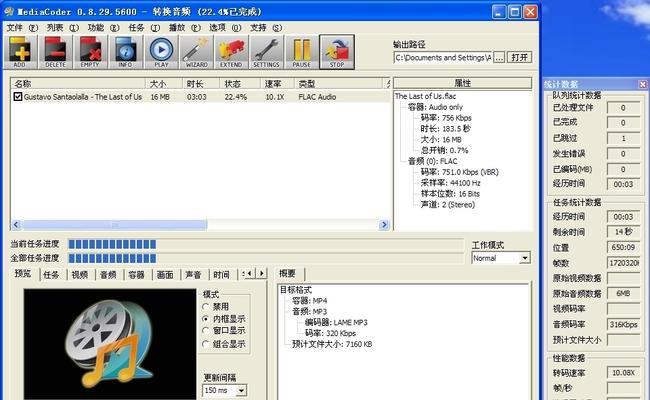Select the 容器: MP4 target format node
Image resolution: width=650 pixels, height=400 pixels.
pyautogui.click(x=309, y=301)
